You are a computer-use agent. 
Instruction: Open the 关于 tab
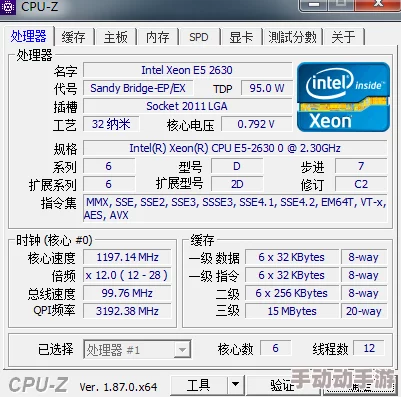[343, 37]
